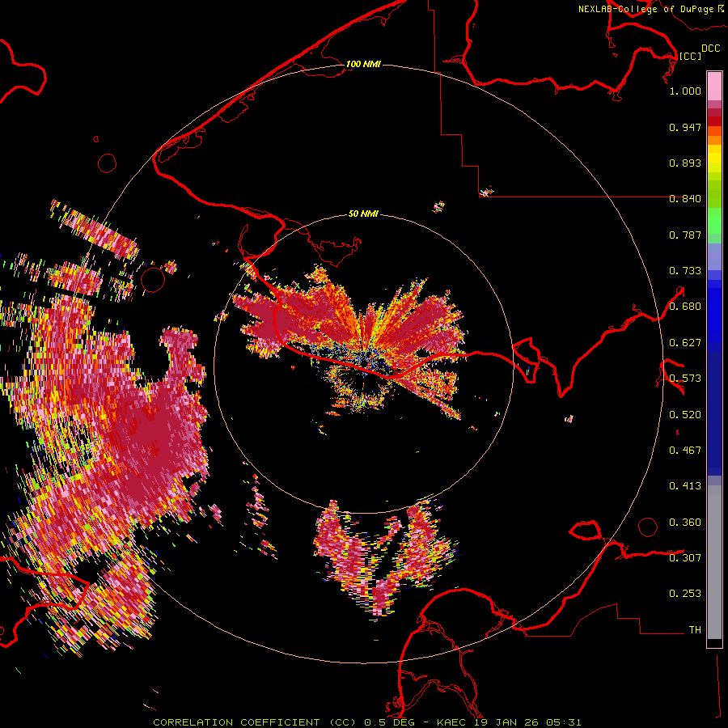Click the 100 NMI range ring label
Screen dimensions: 728x728
pyautogui.click(x=363, y=64)
